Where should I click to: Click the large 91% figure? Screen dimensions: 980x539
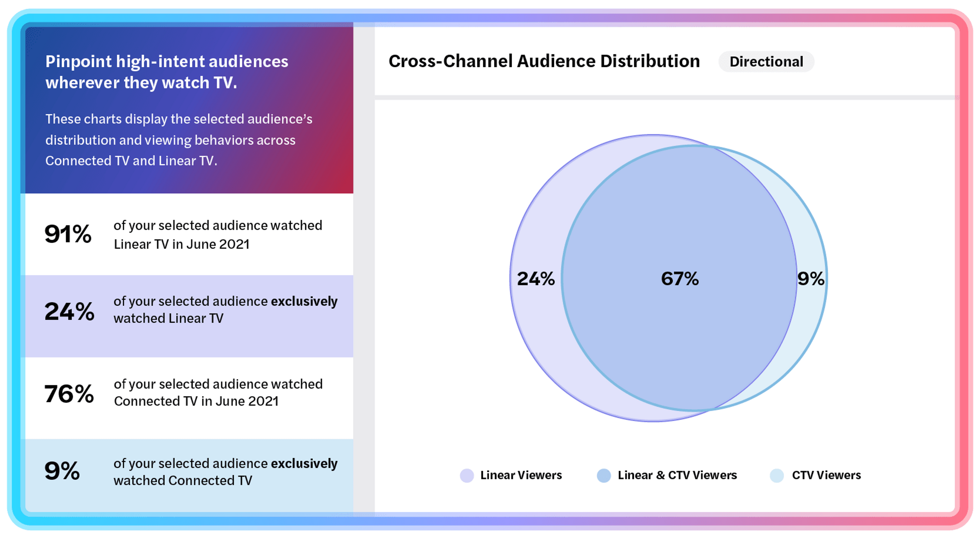68,234
